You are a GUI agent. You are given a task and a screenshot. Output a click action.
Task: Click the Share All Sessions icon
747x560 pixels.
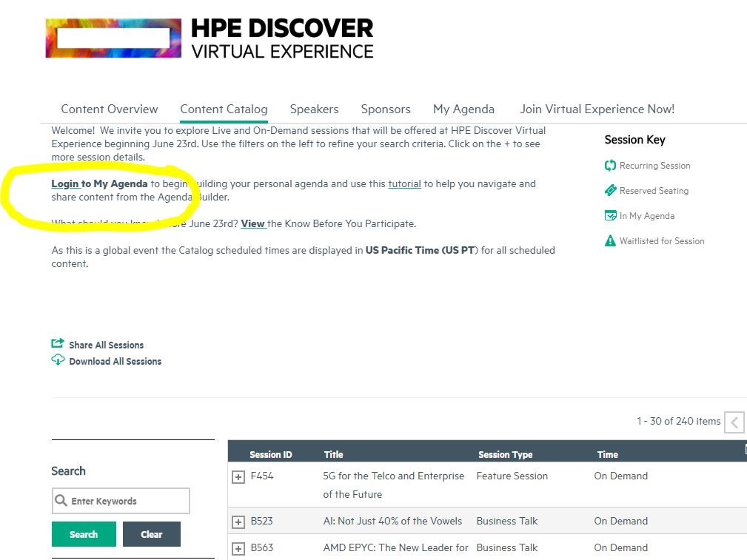(x=58, y=344)
